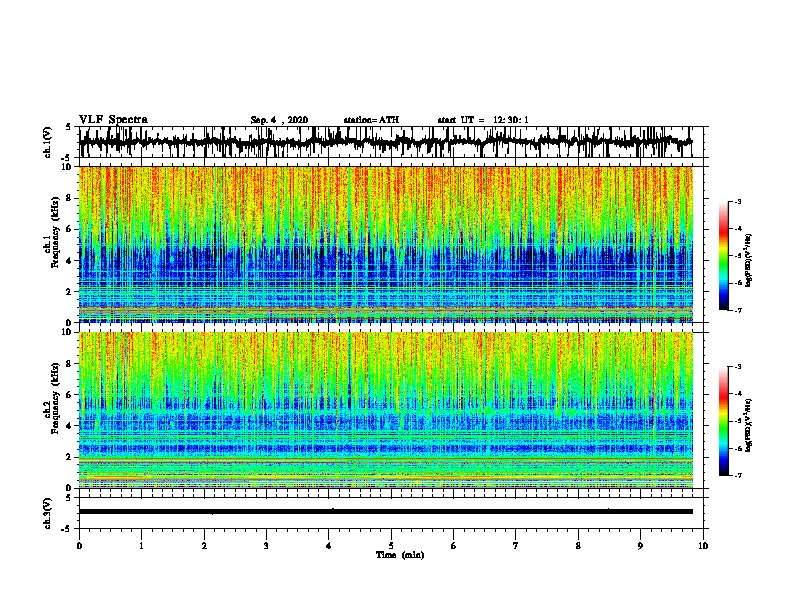Viewport: 792px width, 612px height.
Task: Click the ch.2 spectrogram panel
Action: [386, 410]
